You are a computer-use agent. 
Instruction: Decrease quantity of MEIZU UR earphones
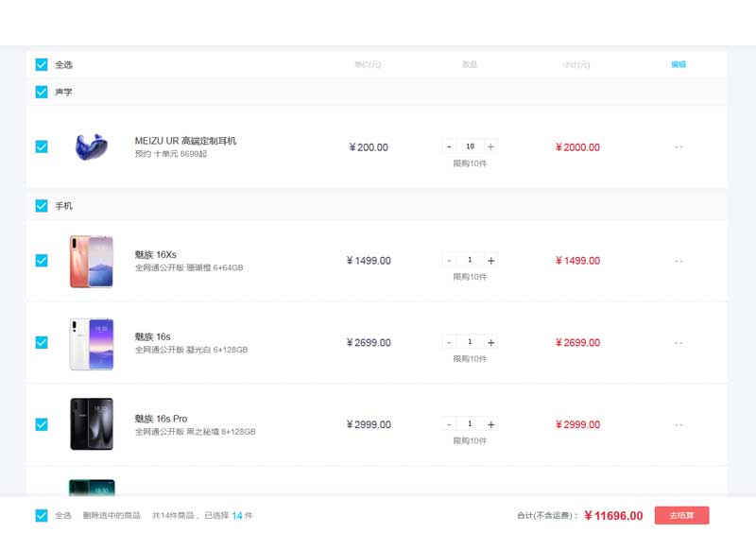pyautogui.click(x=449, y=146)
